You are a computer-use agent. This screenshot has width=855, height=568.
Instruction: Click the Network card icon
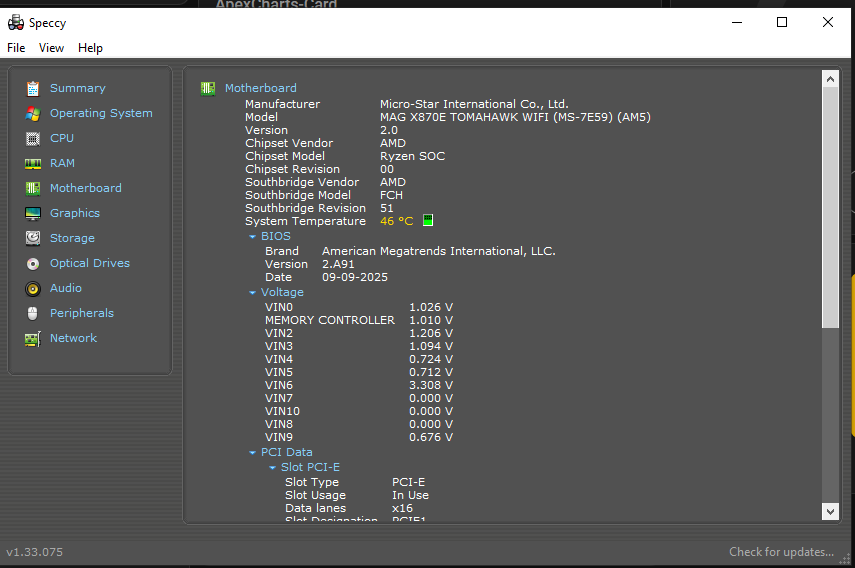(x=33, y=339)
